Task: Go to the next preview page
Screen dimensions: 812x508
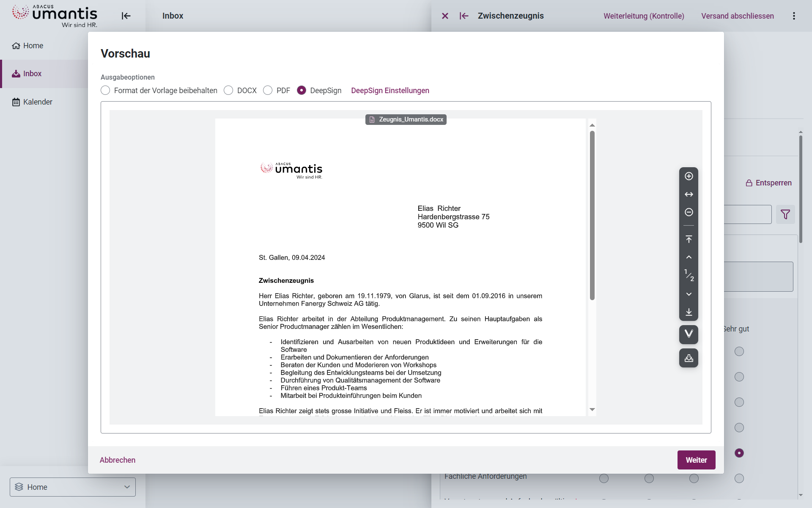Action: coord(689,294)
